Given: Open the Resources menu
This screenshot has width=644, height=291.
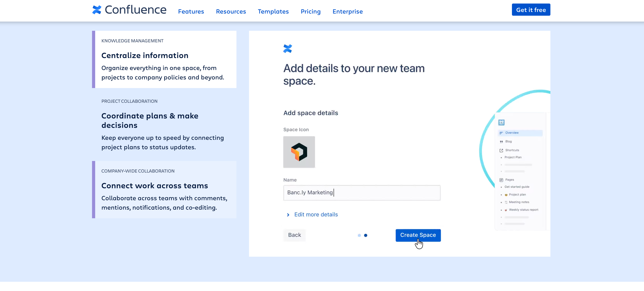Looking at the screenshot, I should point(231,12).
